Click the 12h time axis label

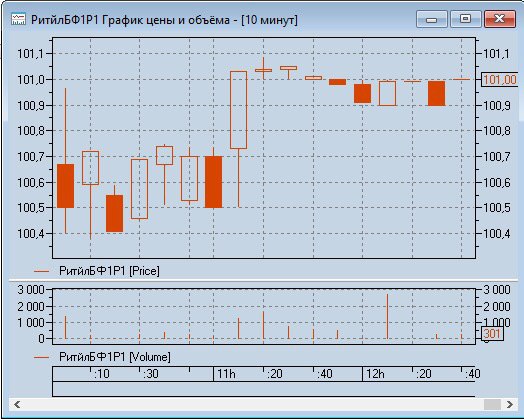[375, 374]
